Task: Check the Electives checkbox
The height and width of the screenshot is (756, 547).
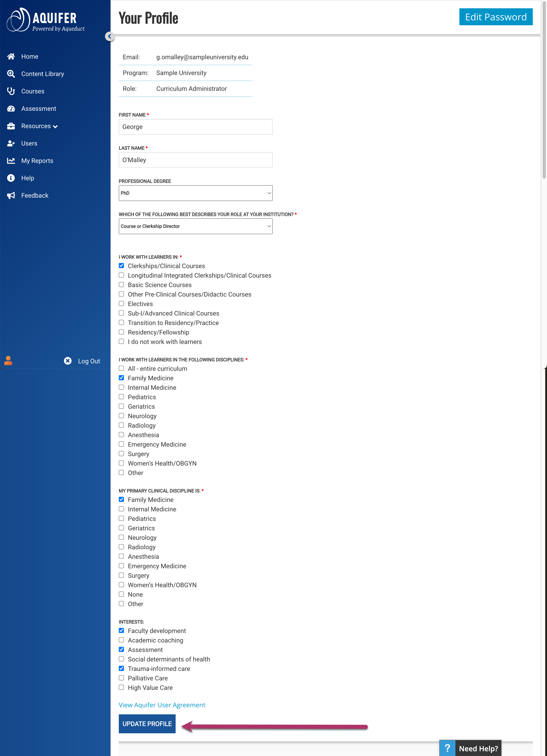Action: [x=122, y=304]
